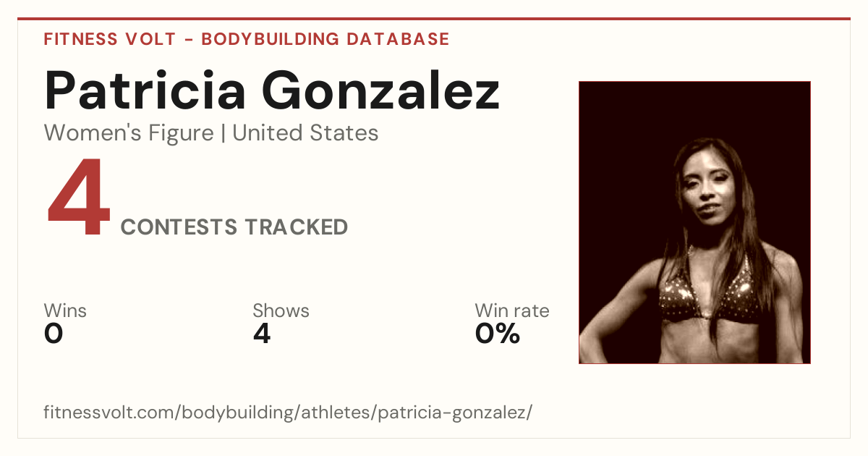Click the United States country text
Viewport: 868px width, 456px height.
(x=305, y=133)
